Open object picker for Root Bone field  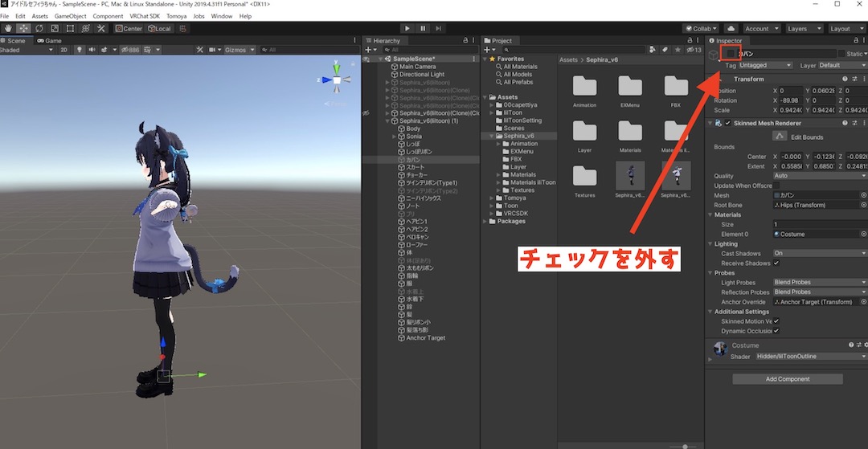[863, 205]
